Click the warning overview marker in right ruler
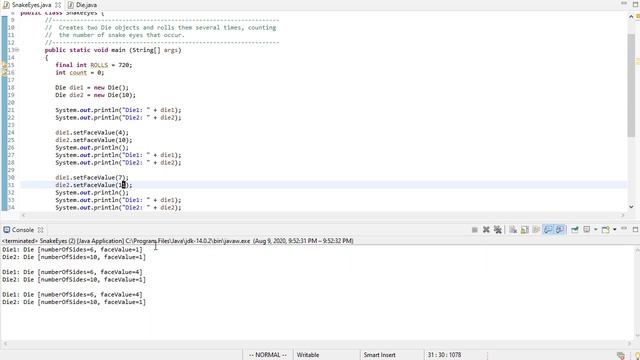Viewport: 640px width, 360px height. tap(638, 62)
